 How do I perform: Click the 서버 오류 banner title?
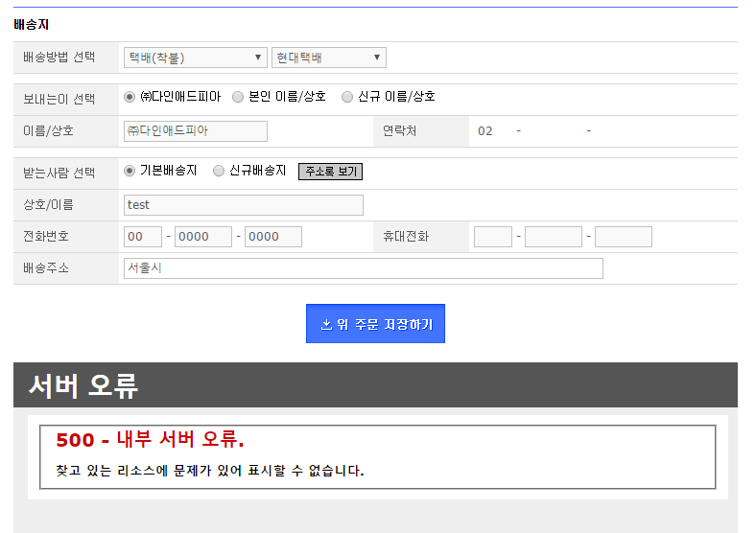(83, 385)
